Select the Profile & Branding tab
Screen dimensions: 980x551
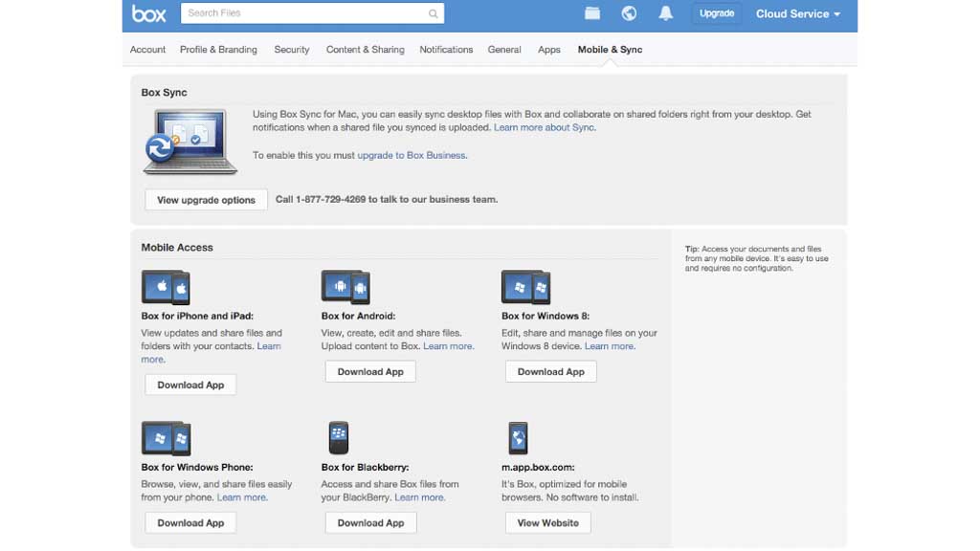pos(218,50)
